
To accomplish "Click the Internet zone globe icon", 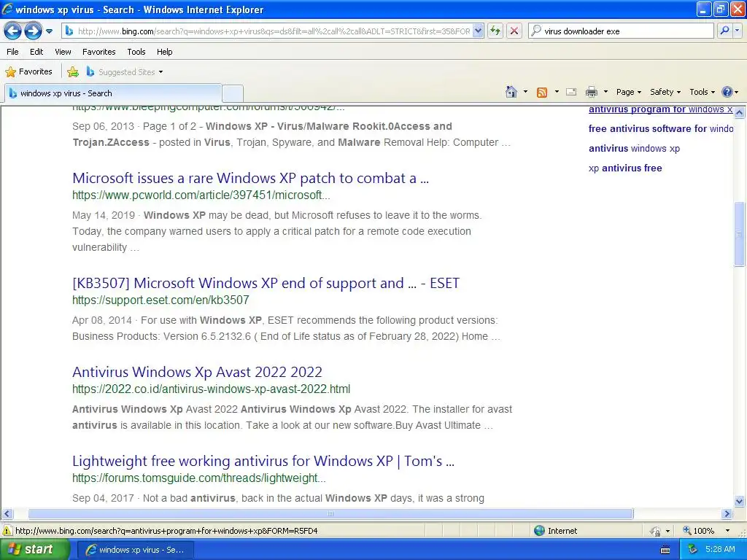I will (539, 531).
